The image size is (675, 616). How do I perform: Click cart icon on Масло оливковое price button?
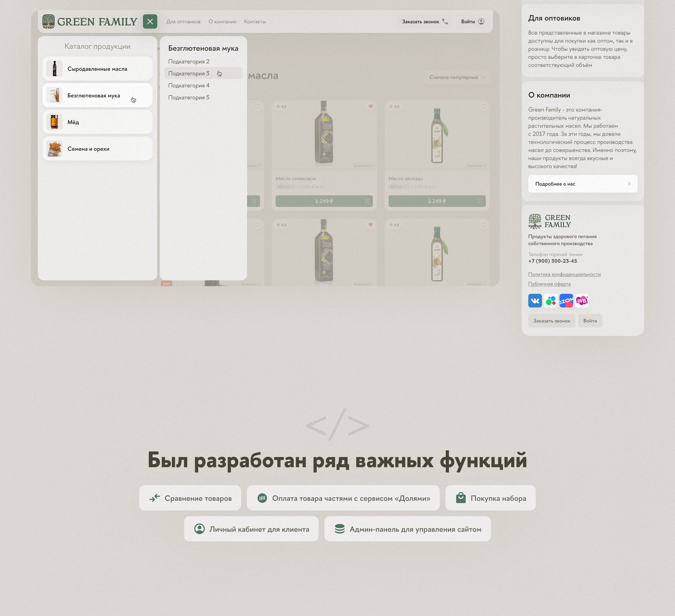point(367,201)
